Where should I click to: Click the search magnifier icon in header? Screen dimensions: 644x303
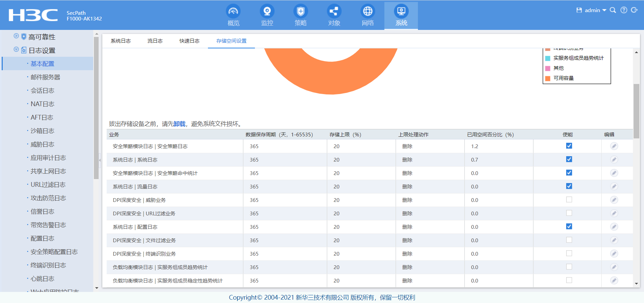click(613, 10)
